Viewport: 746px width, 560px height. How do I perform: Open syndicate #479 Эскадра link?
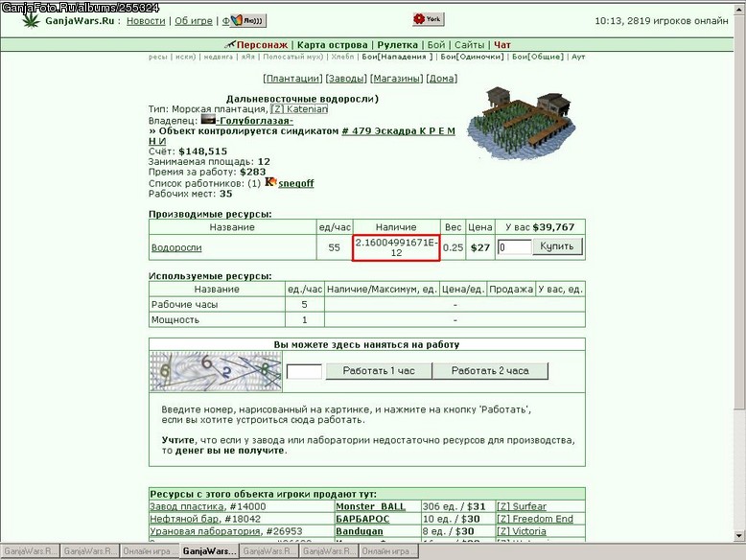click(398, 130)
